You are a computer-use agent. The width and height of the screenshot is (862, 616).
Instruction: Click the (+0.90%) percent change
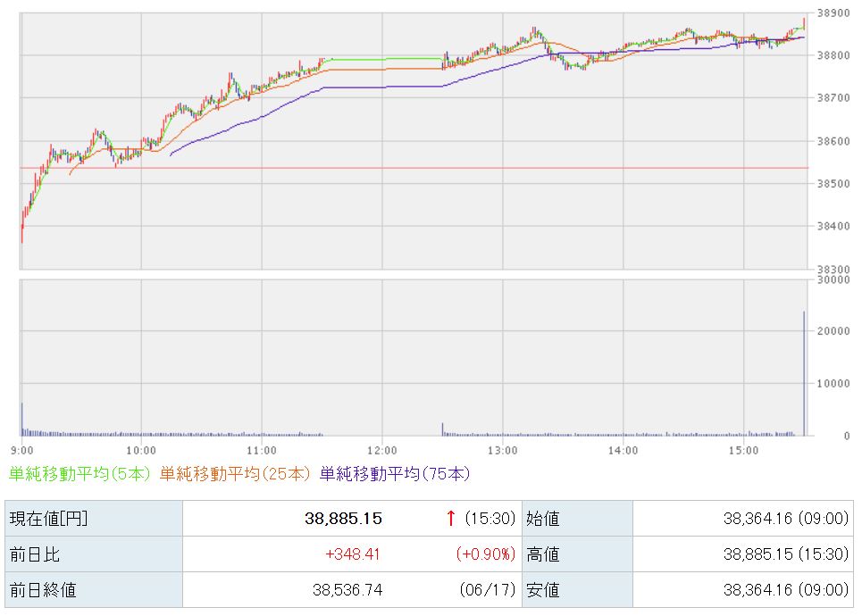pos(485,554)
